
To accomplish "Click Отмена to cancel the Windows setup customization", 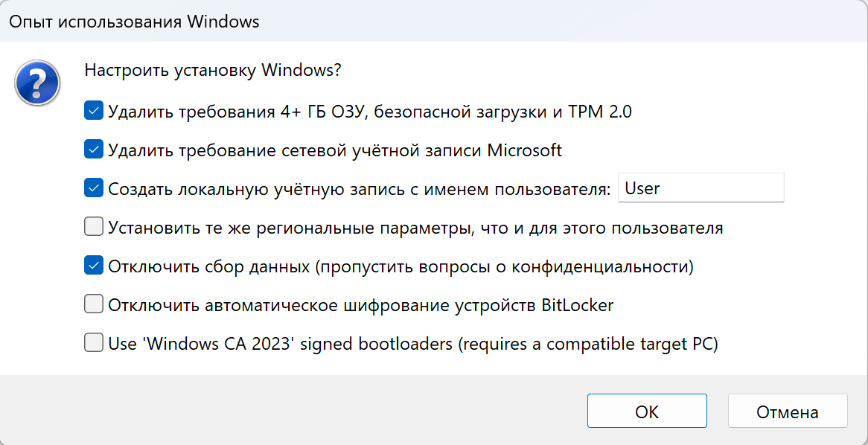I will click(x=788, y=411).
